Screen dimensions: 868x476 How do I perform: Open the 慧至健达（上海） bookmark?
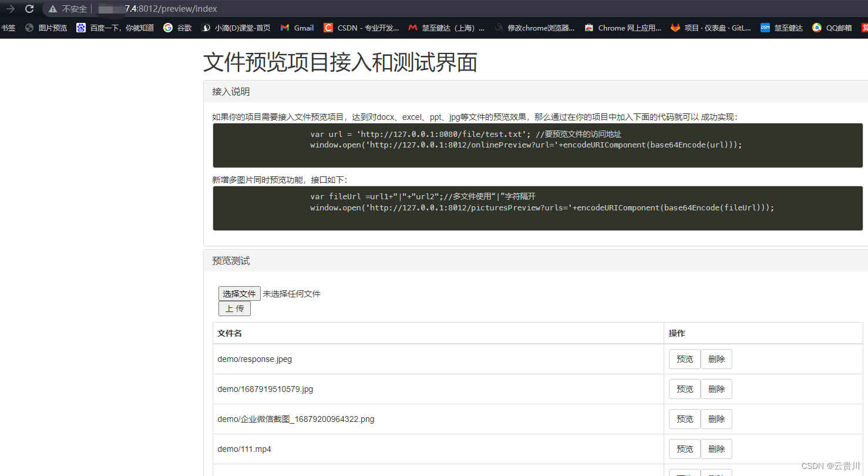447,27
